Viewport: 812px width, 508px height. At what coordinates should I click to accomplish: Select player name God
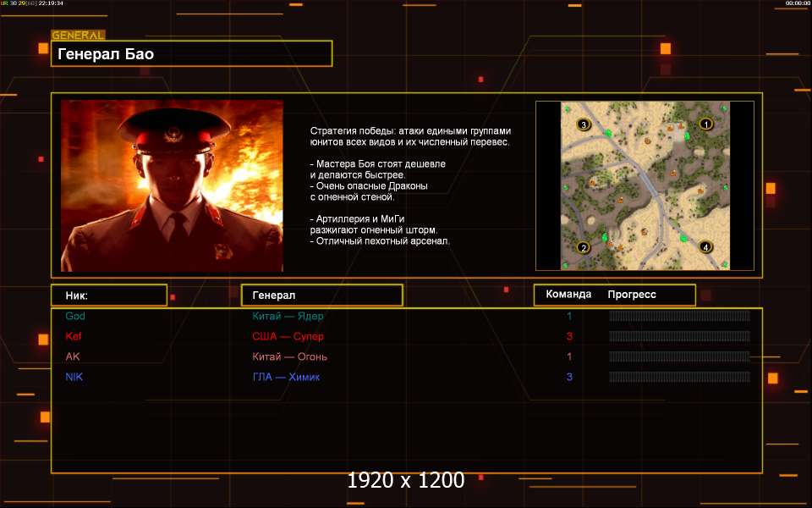75,316
